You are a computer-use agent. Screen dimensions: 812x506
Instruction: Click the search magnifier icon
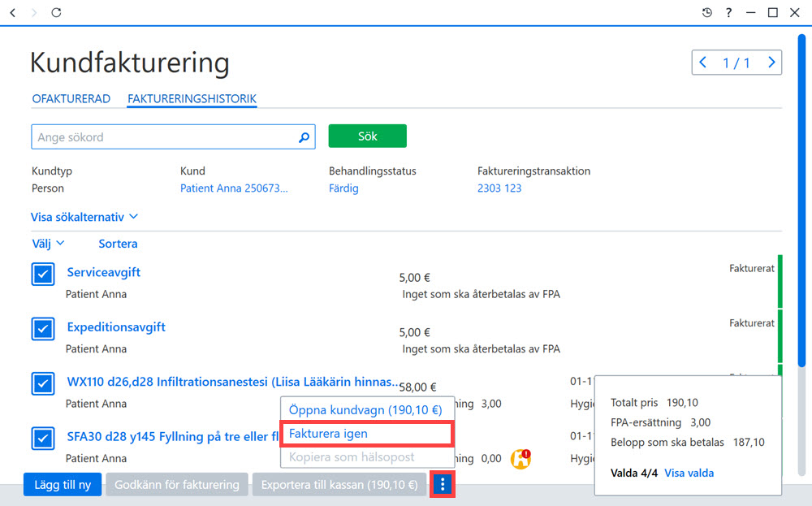[304, 137]
